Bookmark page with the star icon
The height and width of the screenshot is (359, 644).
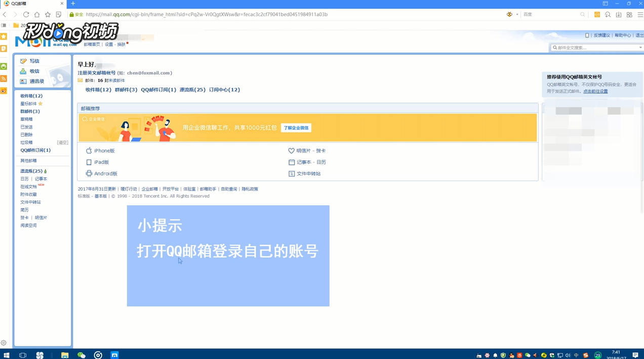click(48, 15)
